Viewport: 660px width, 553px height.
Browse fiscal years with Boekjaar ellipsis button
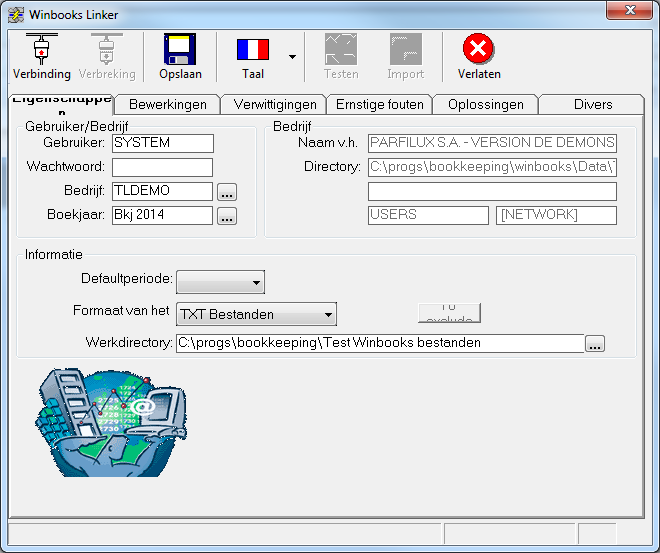click(227, 216)
